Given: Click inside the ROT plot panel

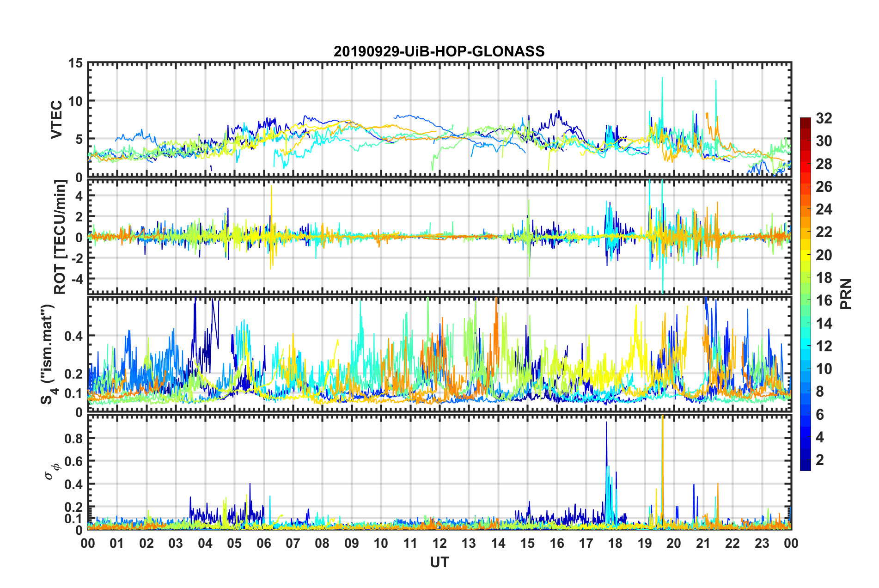Looking at the screenshot, I should pos(439,237).
